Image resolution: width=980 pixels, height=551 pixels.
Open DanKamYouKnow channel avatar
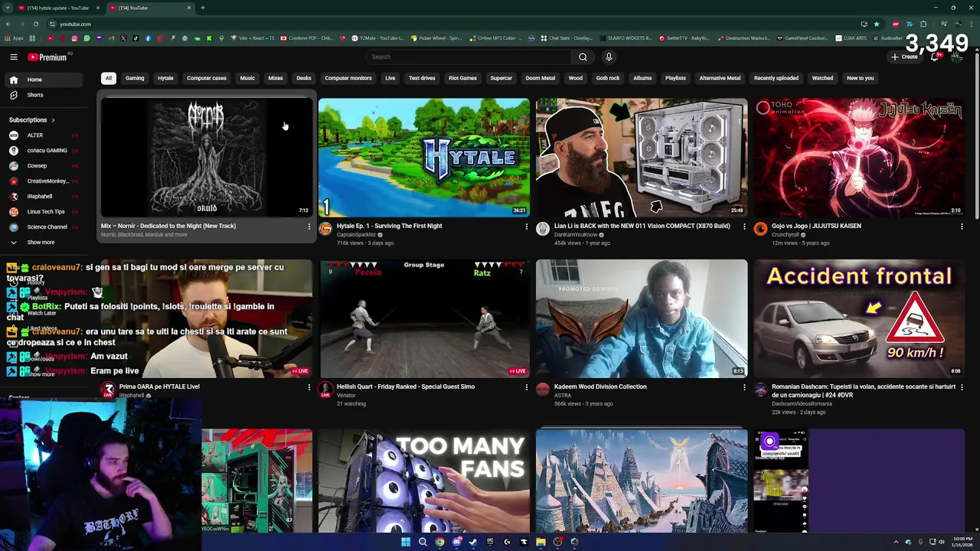[543, 229]
